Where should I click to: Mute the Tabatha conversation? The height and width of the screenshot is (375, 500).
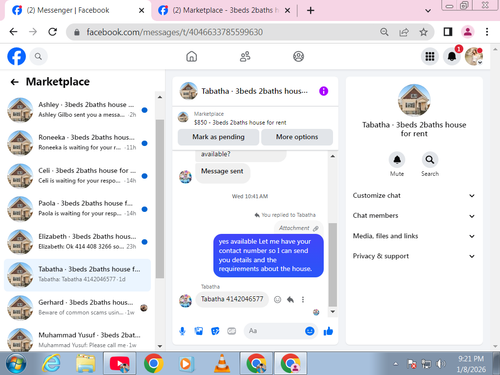click(397, 160)
